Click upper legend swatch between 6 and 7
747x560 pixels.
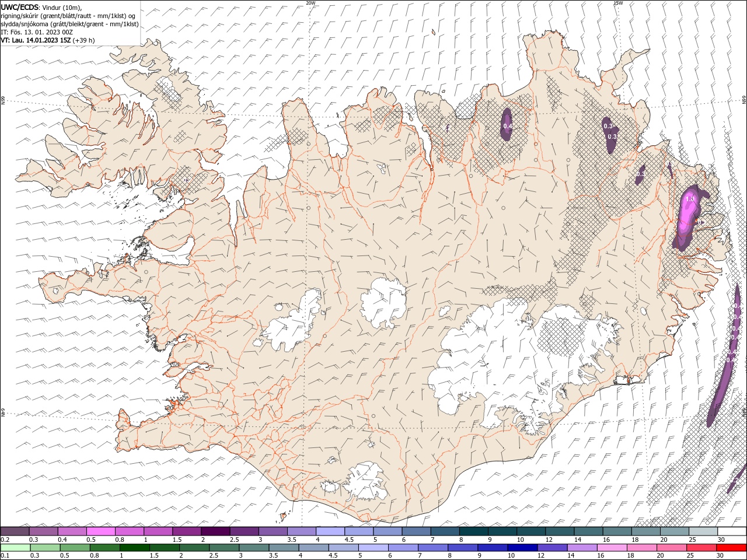point(416,531)
